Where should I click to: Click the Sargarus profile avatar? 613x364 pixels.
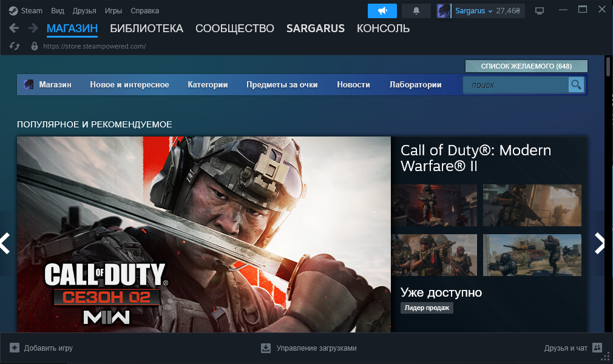pos(444,11)
